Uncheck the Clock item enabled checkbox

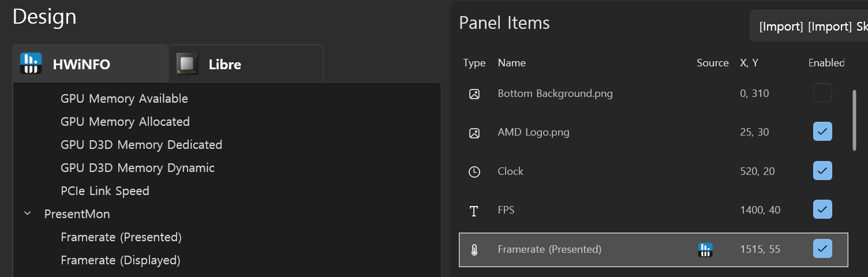click(x=822, y=171)
